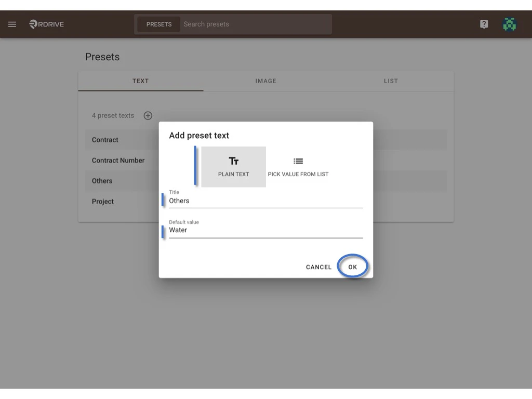Click the PRESETS button in the top bar

point(159,24)
